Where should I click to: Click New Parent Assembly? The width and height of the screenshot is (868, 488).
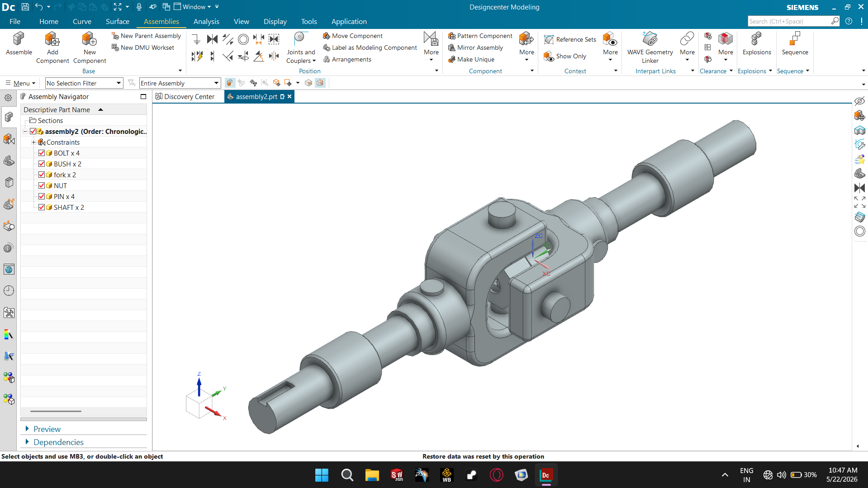pyautogui.click(x=147, y=36)
